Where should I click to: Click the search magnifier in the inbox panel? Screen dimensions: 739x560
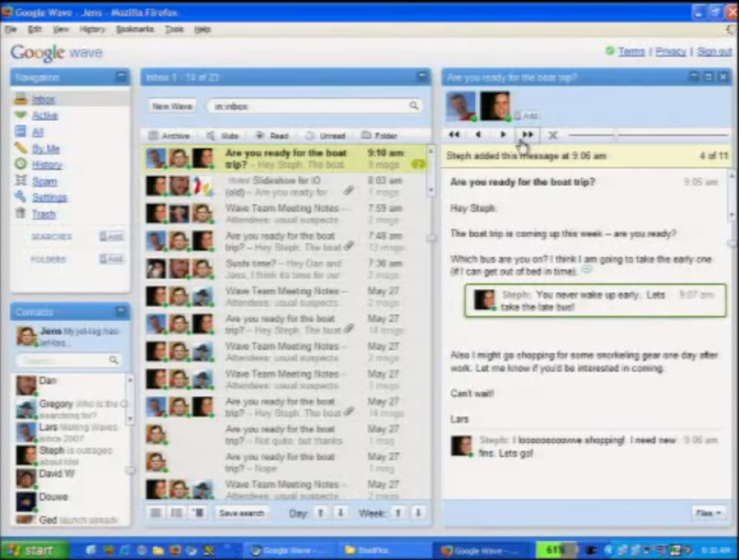point(413,105)
